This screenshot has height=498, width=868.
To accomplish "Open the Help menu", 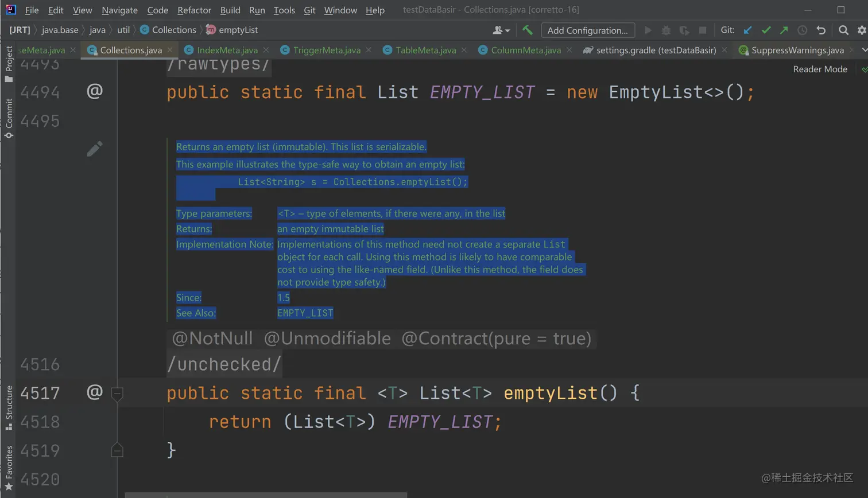I will pyautogui.click(x=375, y=10).
